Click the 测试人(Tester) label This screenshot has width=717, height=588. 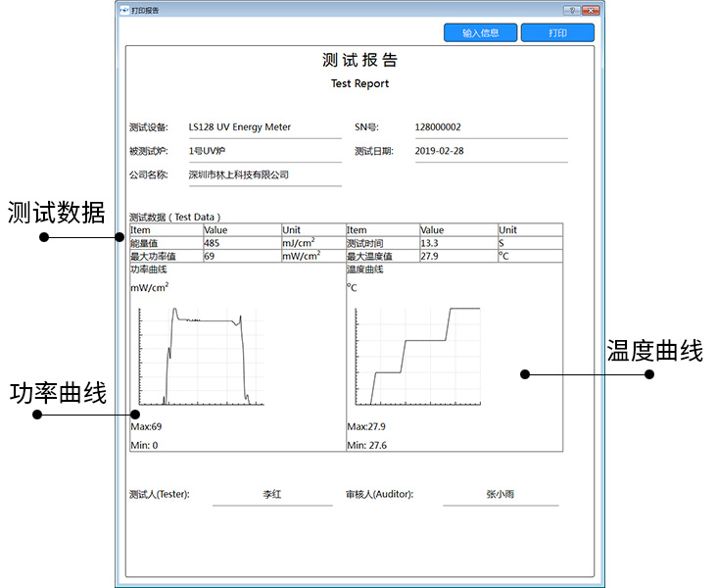point(160,494)
